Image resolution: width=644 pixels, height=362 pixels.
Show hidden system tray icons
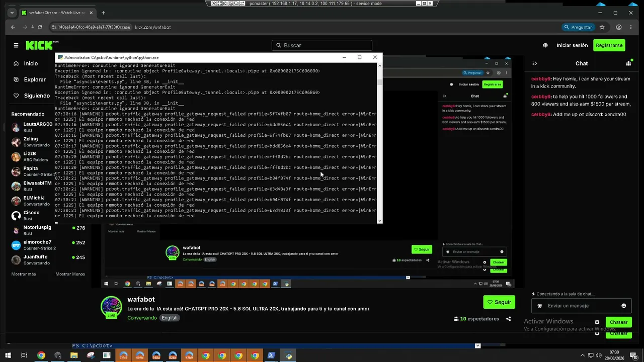pyautogui.click(x=582, y=355)
